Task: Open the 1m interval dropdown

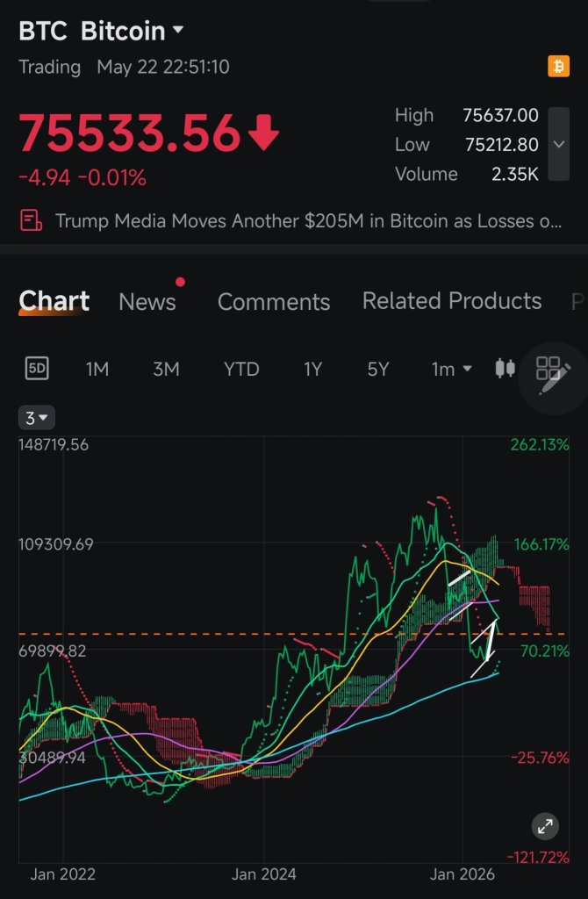Action: (452, 370)
